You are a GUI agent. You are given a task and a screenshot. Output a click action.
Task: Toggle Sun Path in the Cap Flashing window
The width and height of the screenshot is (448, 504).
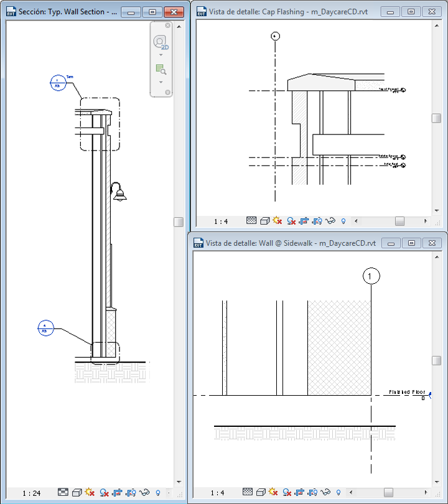278,220
